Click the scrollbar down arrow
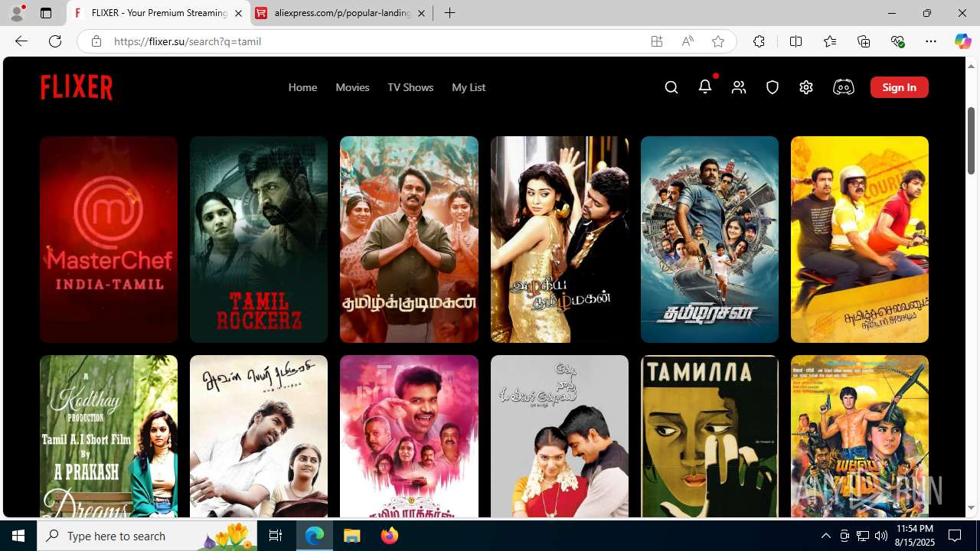This screenshot has height=551, width=980. tap(971, 508)
